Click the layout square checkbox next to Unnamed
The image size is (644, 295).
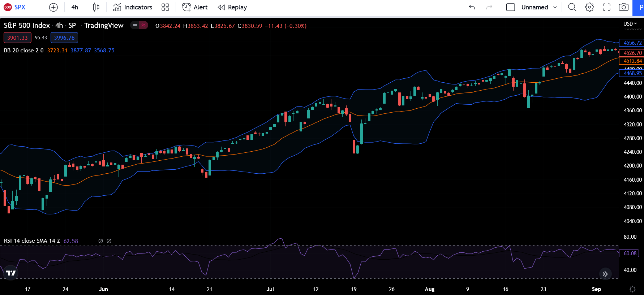click(510, 7)
